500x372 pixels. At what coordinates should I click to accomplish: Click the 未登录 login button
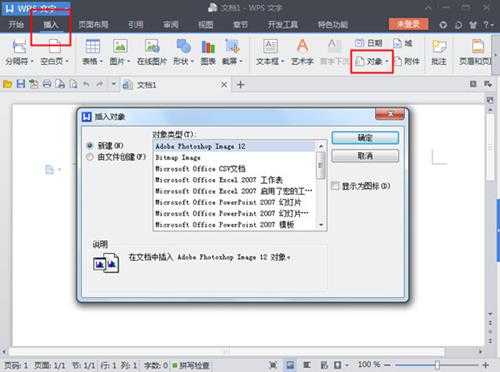(408, 24)
